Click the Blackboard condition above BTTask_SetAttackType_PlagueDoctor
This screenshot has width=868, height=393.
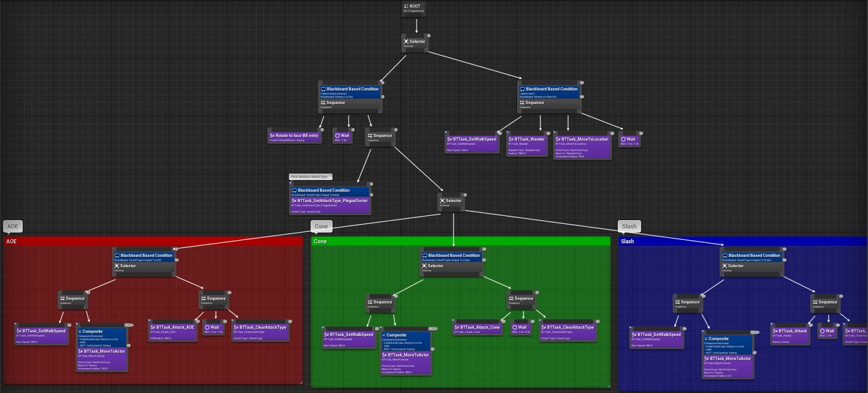[330, 192]
